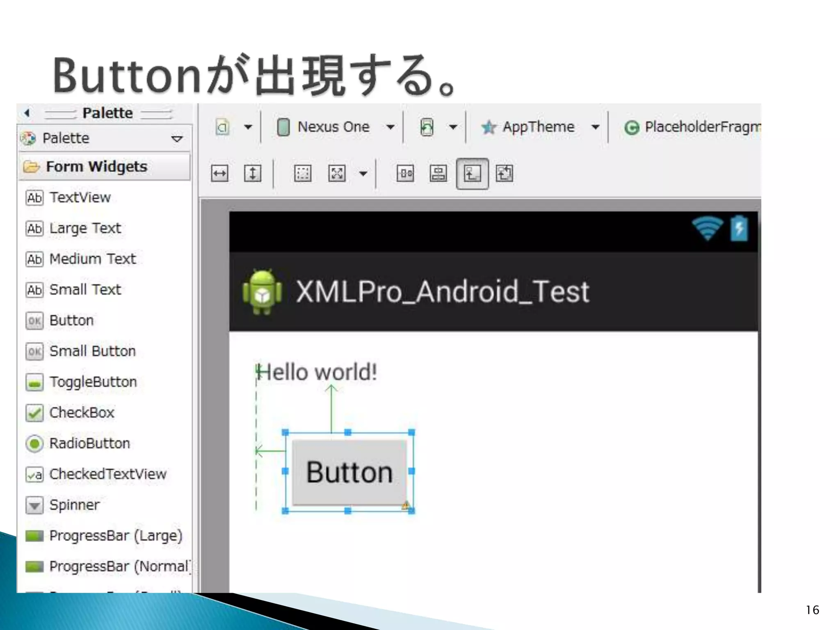Viewport: 840px width, 630px height.
Task: Click the toggle fill height icon
Action: pos(253,173)
